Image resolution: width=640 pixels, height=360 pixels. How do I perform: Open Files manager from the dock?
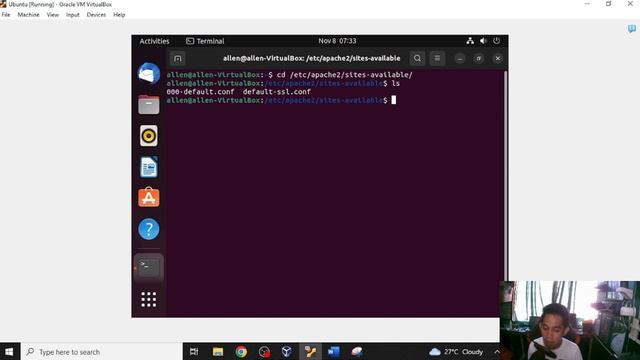pos(149,104)
